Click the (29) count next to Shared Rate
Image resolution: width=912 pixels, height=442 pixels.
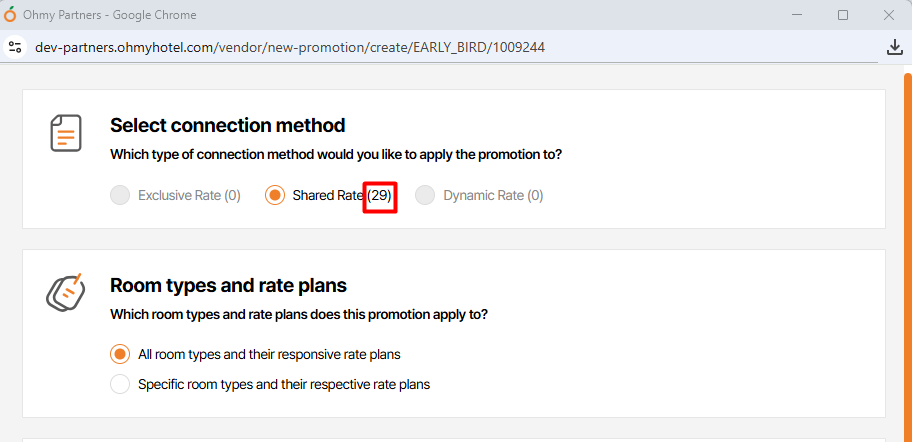click(x=380, y=196)
